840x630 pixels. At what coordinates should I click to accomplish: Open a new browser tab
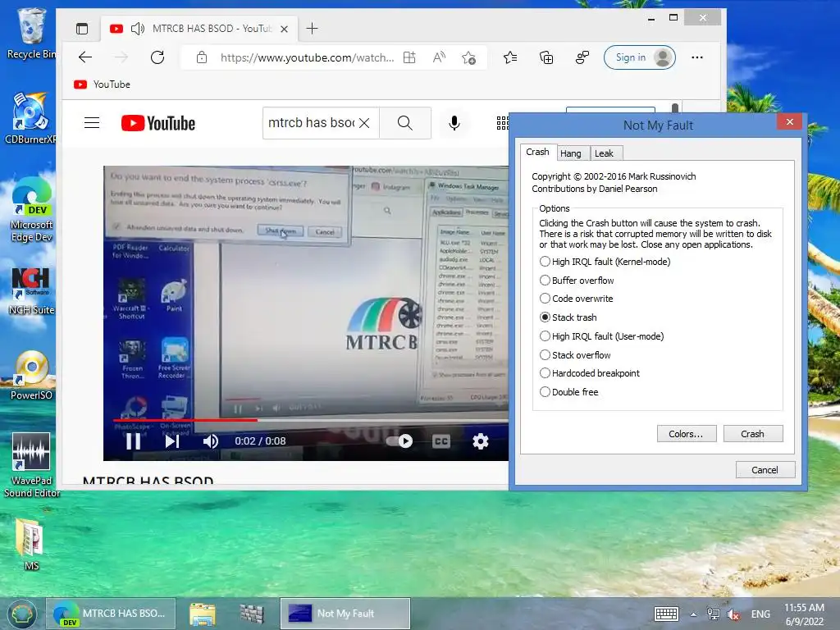(312, 29)
